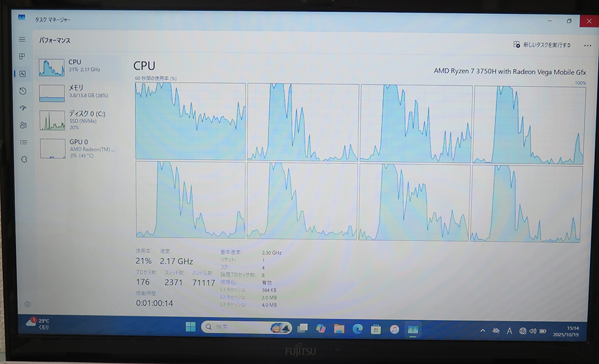Open the Windows Start menu
The height and width of the screenshot is (364, 599).
pyautogui.click(x=190, y=327)
